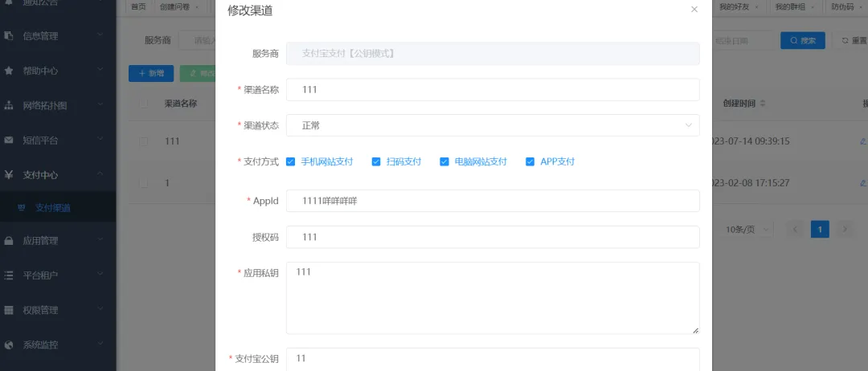868x371 pixels.
Task: Click page number 1 button
Action: click(820, 229)
